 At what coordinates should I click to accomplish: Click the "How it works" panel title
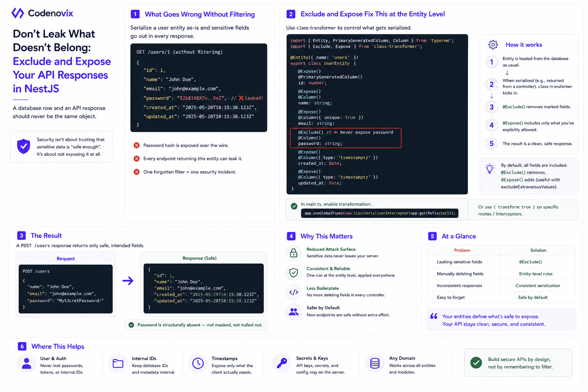coord(524,45)
